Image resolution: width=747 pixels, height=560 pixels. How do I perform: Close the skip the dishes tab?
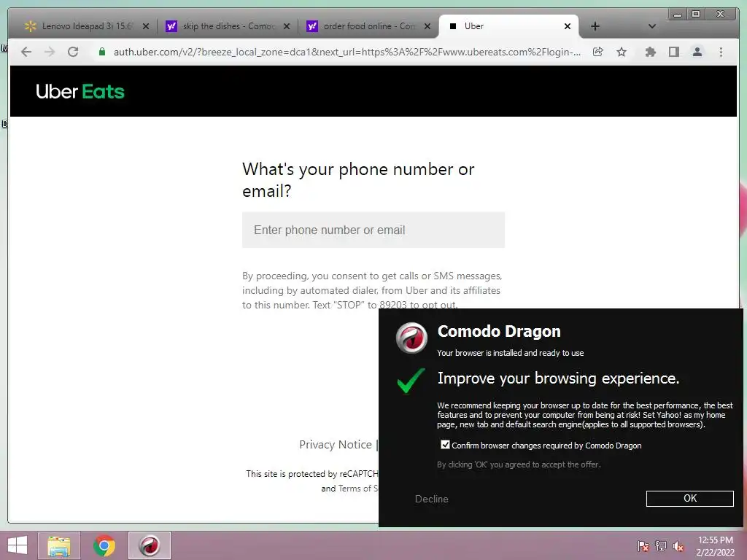pos(287,26)
